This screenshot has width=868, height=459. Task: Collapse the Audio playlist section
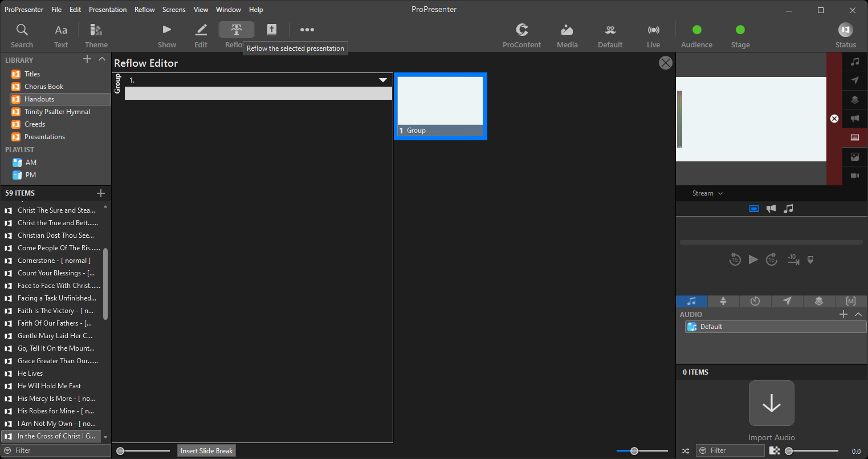[858, 314]
